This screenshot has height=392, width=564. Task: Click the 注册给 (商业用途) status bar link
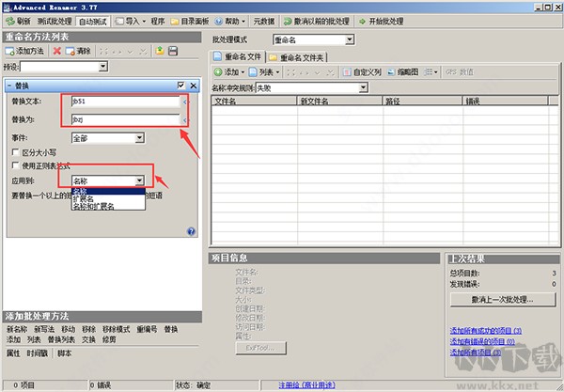(x=306, y=385)
